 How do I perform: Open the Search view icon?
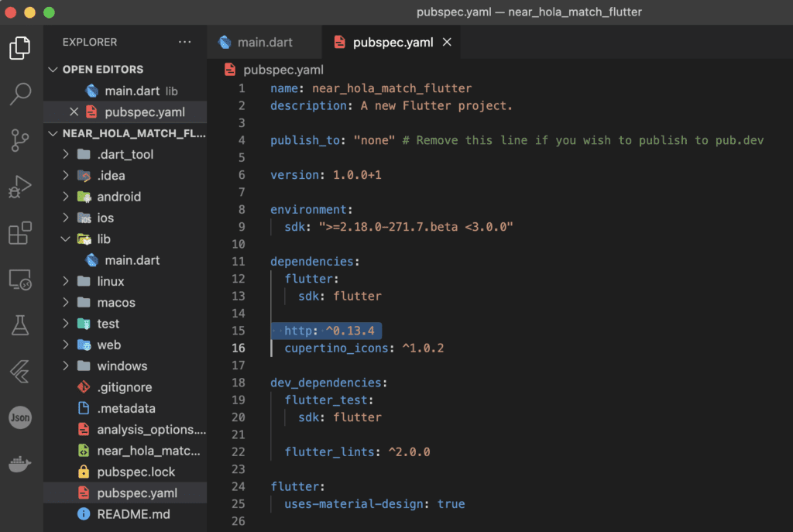tap(19, 94)
